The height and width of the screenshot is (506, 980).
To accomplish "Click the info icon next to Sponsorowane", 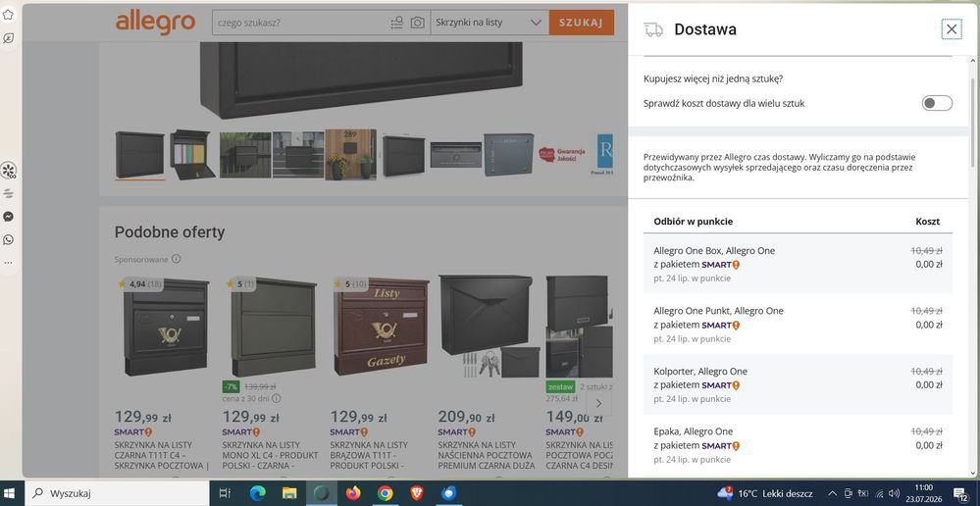I will point(177,259).
